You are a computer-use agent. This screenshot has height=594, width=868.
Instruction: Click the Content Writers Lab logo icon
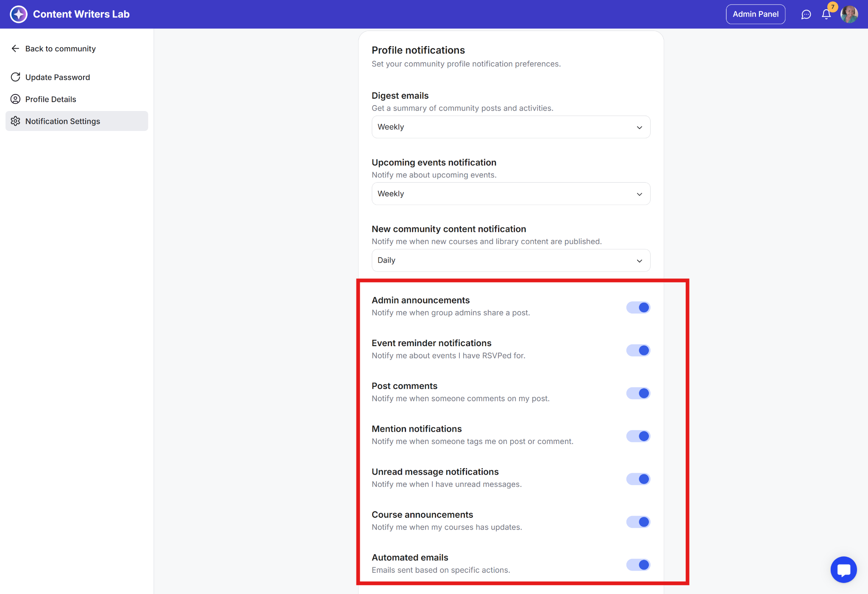pos(19,14)
